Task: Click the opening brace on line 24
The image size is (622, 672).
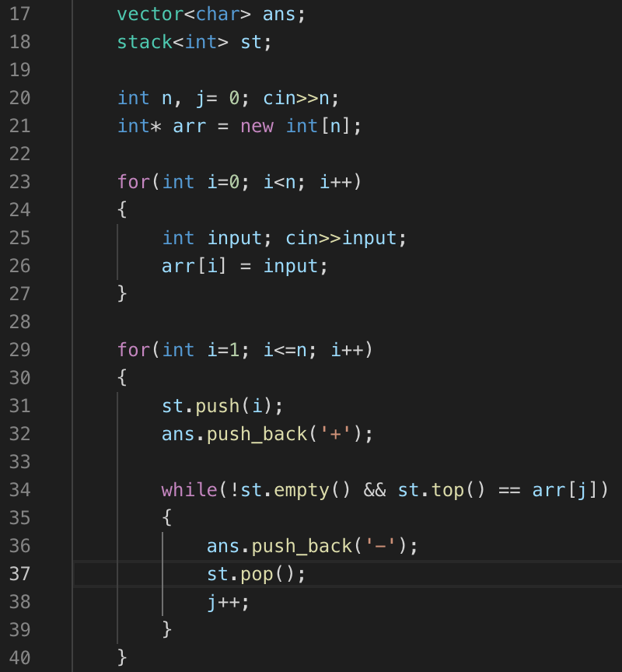Action: coord(122,210)
